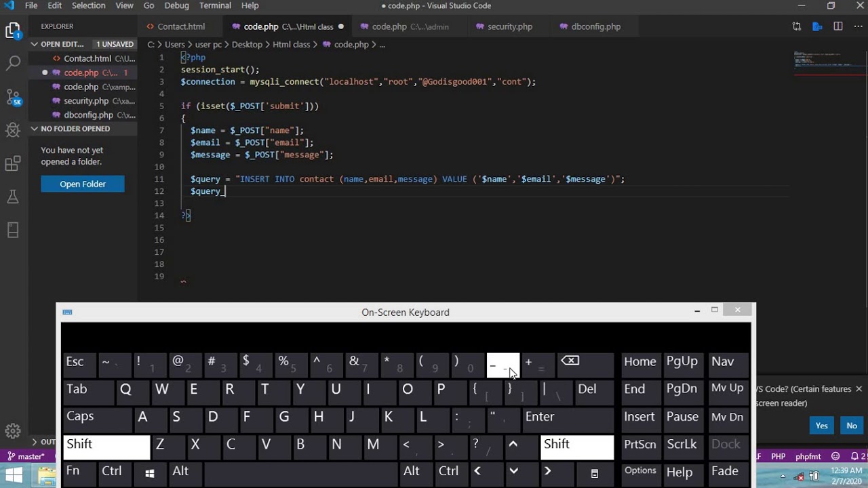The height and width of the screenshot is (488, 868).
Task: Switch to the Contact.html tab
Action: point(180,26)
